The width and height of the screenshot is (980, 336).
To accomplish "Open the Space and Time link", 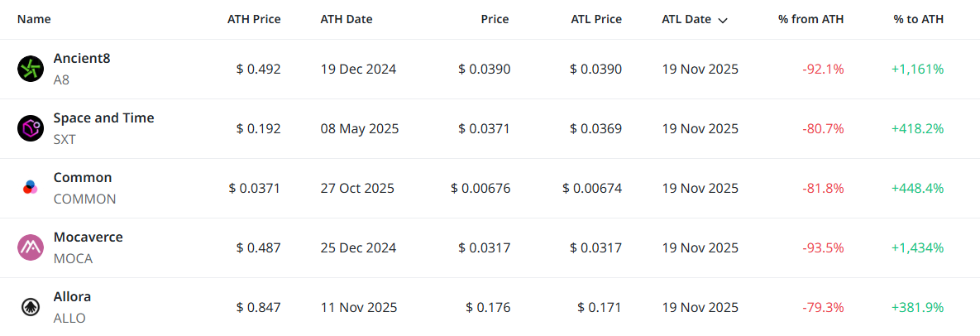I will tap(103, 118).
